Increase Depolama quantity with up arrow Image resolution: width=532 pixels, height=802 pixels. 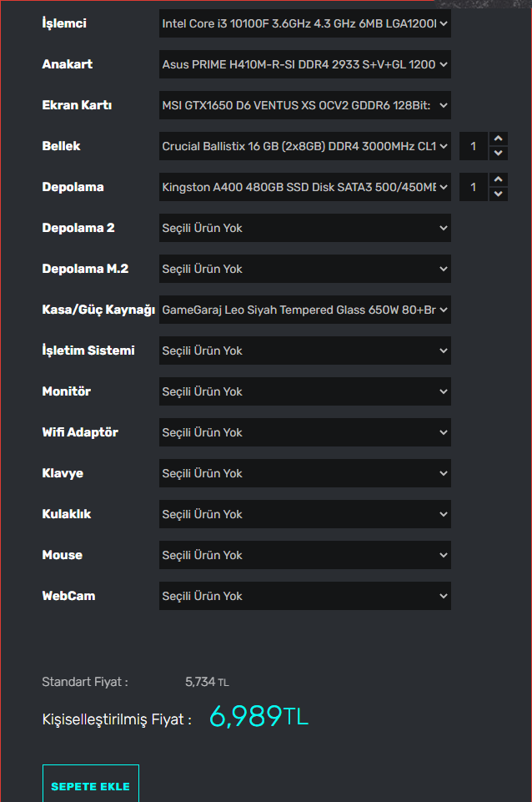click(498, 179)
